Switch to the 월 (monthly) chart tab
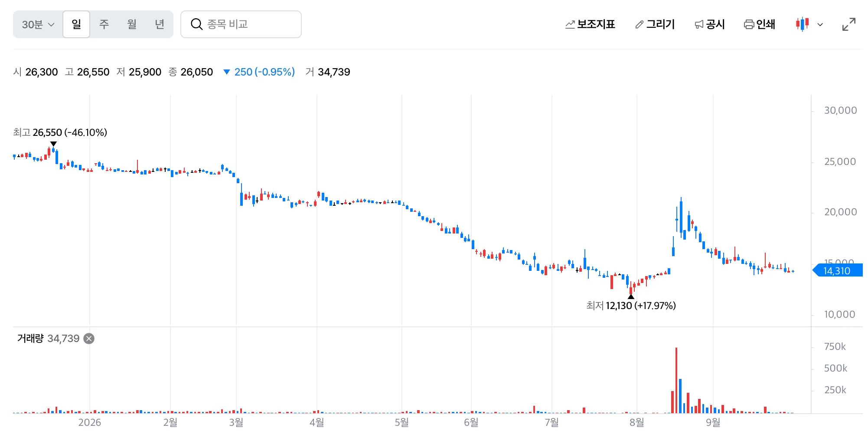 132,24
